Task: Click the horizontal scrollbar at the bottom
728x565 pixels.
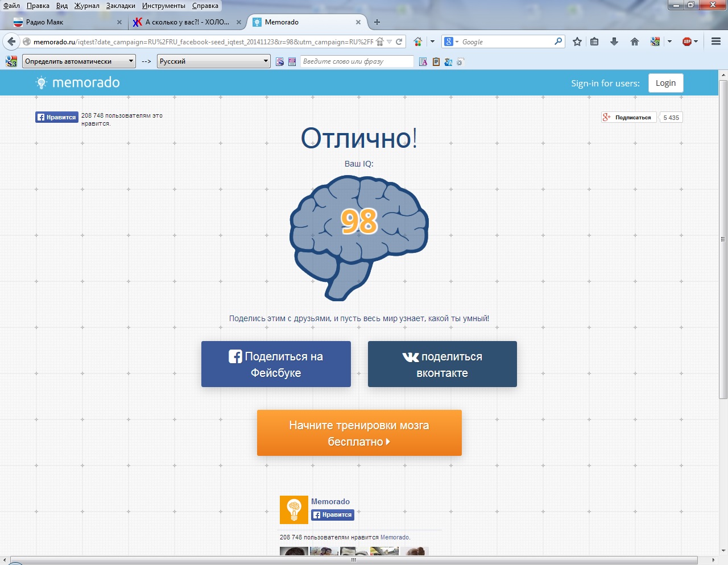Action: pyautogui.click(x=354, y=560)
